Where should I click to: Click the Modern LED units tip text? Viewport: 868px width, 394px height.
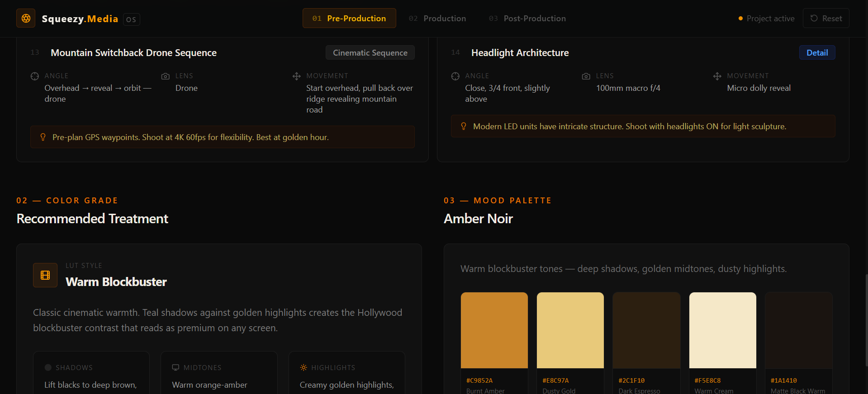(630, 127)
